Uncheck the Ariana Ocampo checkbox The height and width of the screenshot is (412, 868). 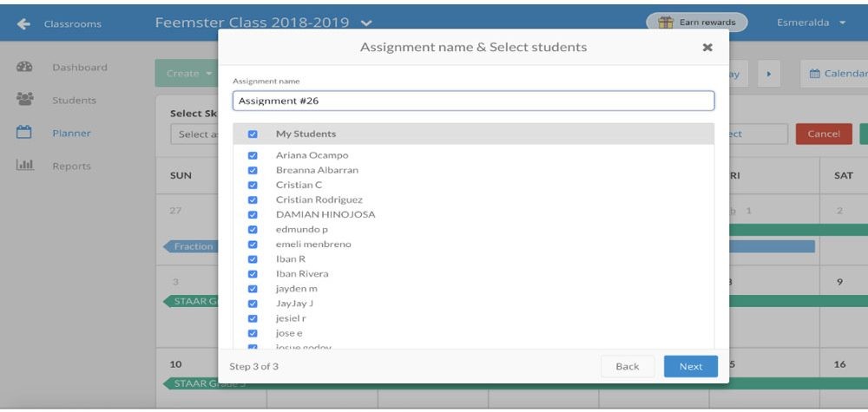[x=253, y=155]
